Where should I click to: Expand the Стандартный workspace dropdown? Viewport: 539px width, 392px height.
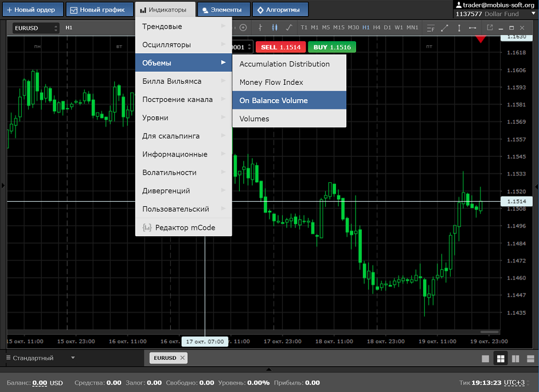tap(73, 358)
